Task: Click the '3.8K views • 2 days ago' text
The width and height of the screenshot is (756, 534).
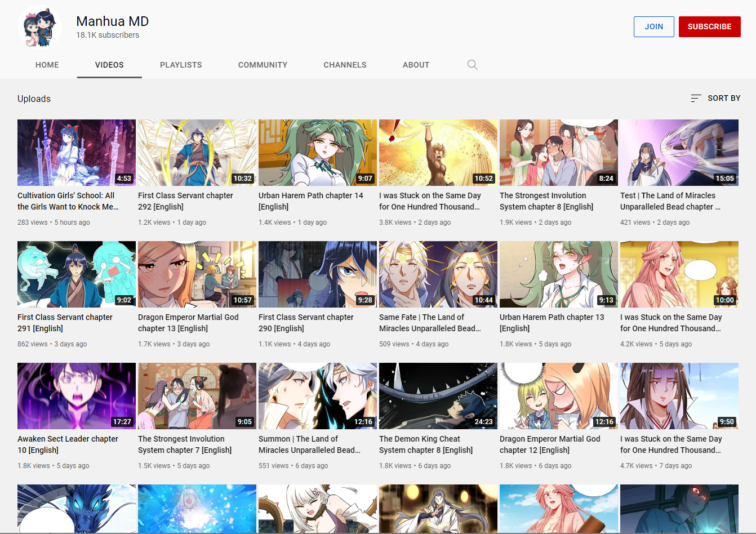Action: tap(415, 222)
